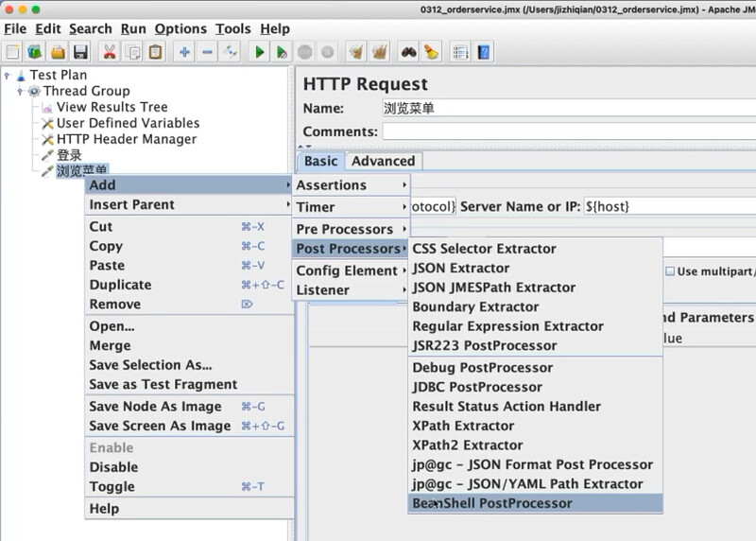
Task: Expand the Assertions submenu
Action: 351,185
